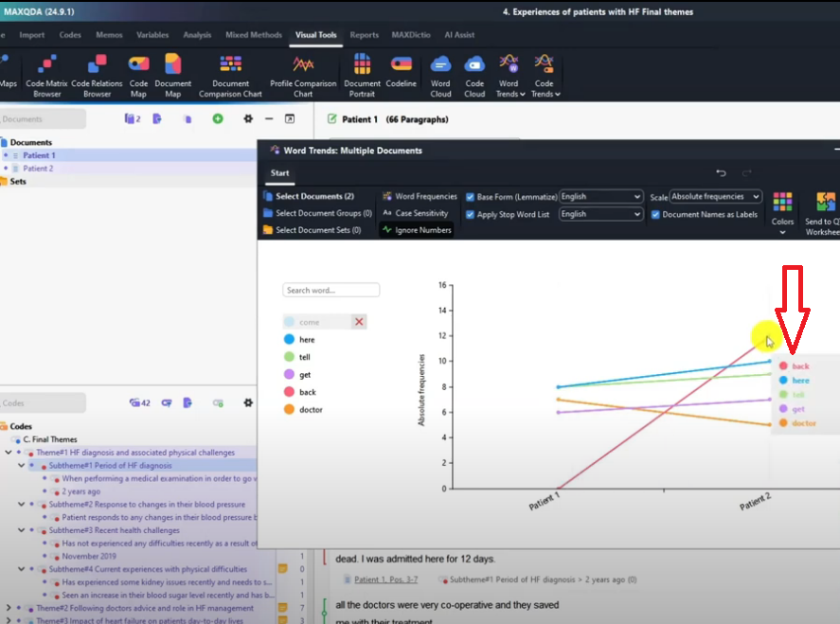Open the Scale Absolute frequencies dropdown

pos(715,197)
